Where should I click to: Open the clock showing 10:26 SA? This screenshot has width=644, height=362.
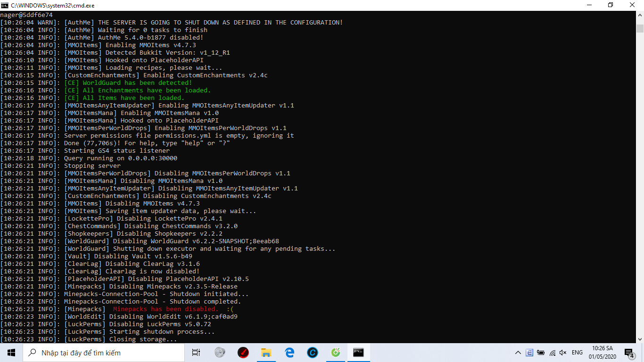tap(603, 353)
